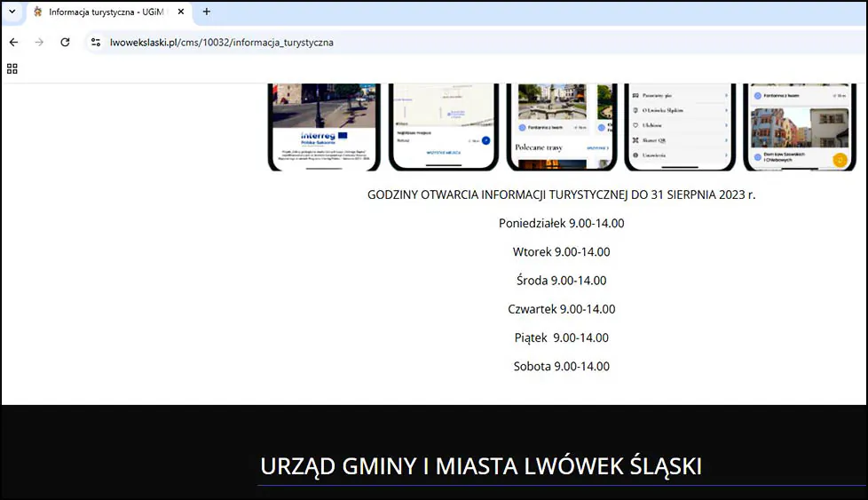Open the map phone screenshot thumbnail
This screenshot has width=868, height=500.
point(444,127)
